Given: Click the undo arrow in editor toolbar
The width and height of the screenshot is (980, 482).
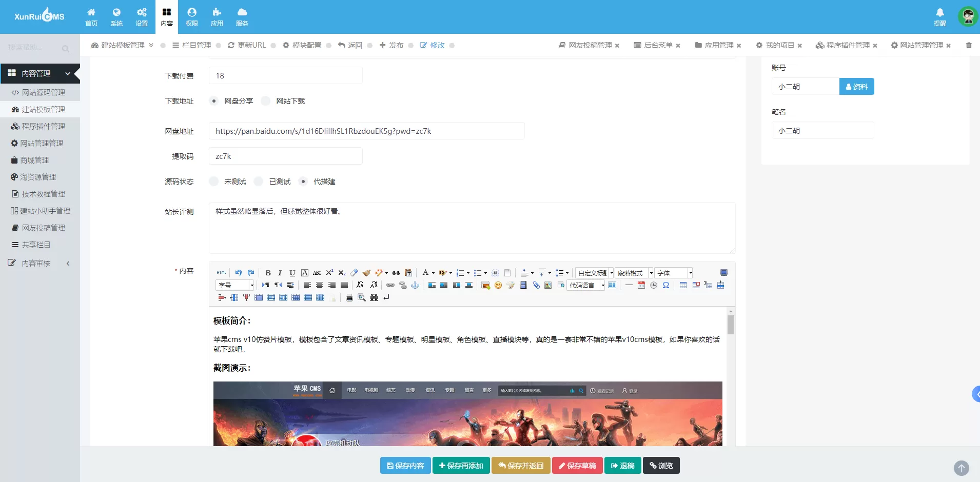Looking at the screenshot, I should coord(239,273).
